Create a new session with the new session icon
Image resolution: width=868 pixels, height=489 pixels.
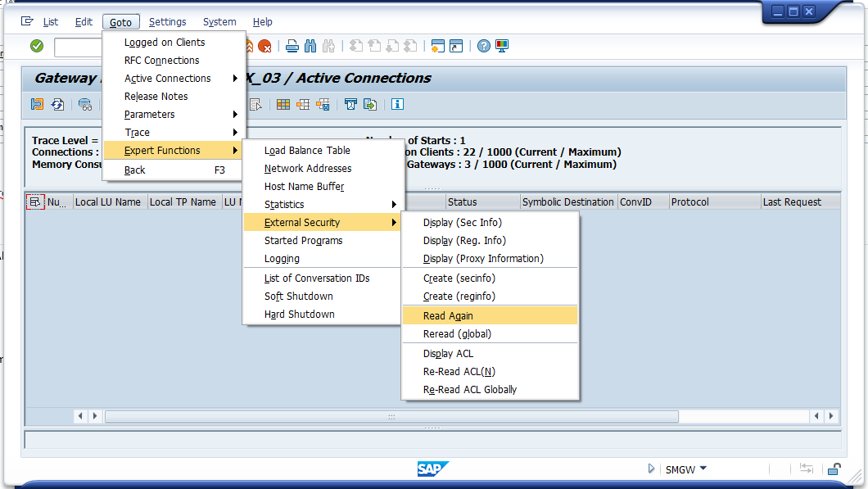(436, 46)
